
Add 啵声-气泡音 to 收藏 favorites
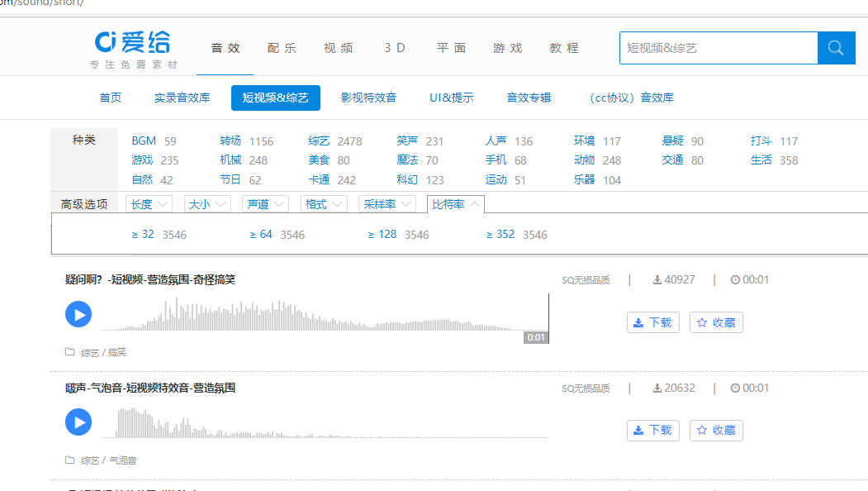pos(716,430)
